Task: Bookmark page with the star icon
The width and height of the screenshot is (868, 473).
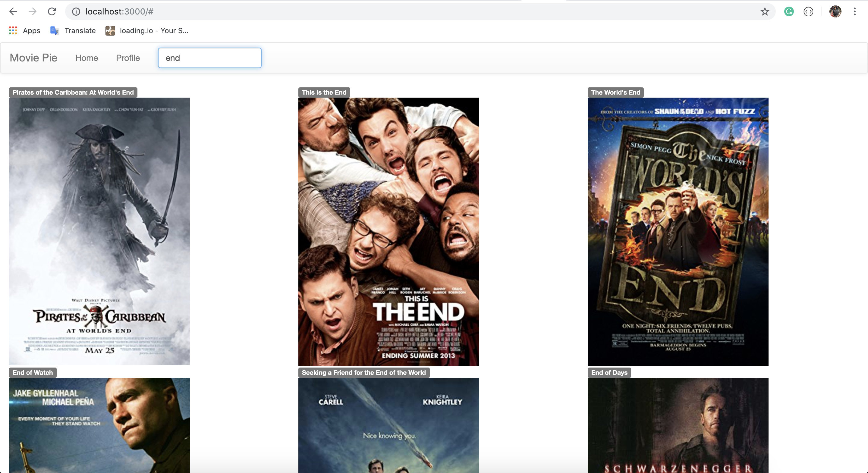Action: point(765,11)
